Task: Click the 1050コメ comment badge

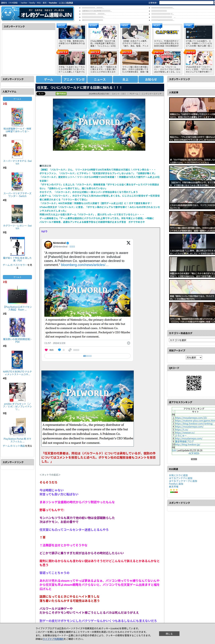Action: tap(62, 52)
